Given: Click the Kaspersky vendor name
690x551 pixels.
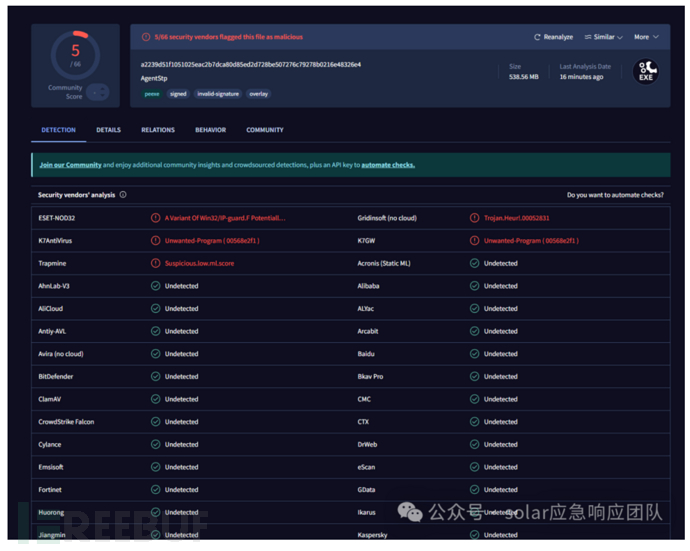Looking at the screenshot, I should tap(372, 535).
